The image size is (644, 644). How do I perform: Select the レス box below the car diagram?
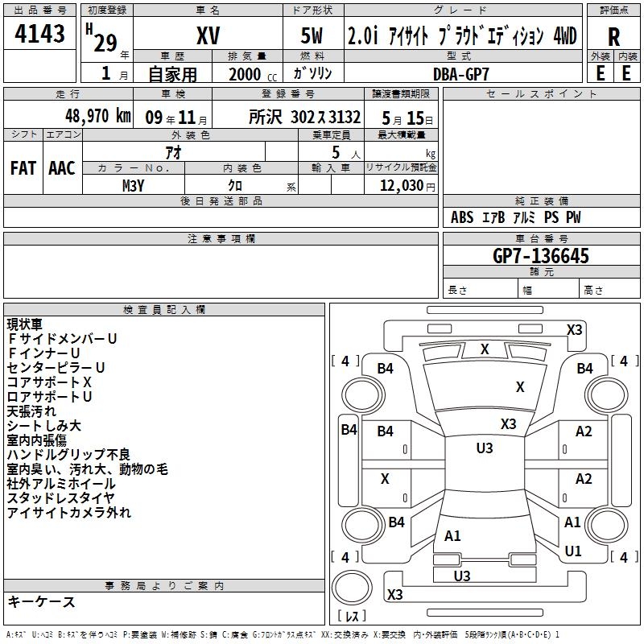351,617
